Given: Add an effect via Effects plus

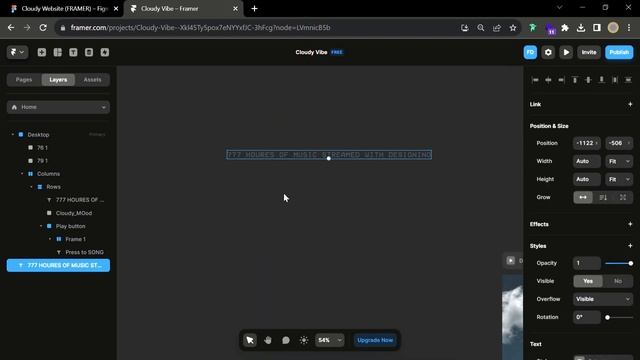Looking at the screenshot, I should (630, 224).
